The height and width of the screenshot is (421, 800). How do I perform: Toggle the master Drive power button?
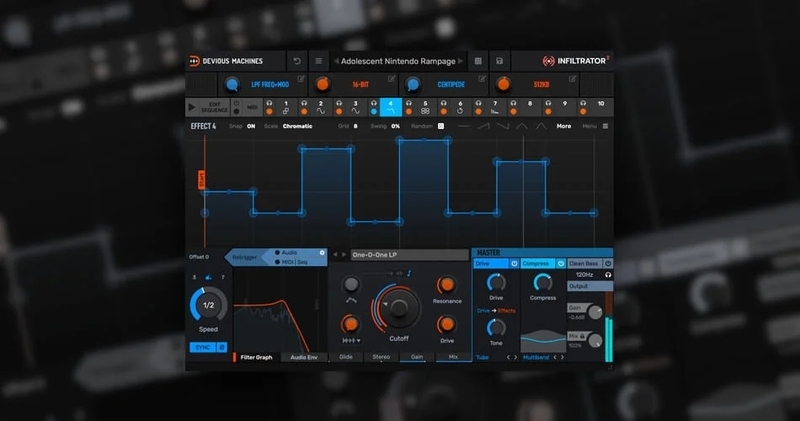pos(514,264)
